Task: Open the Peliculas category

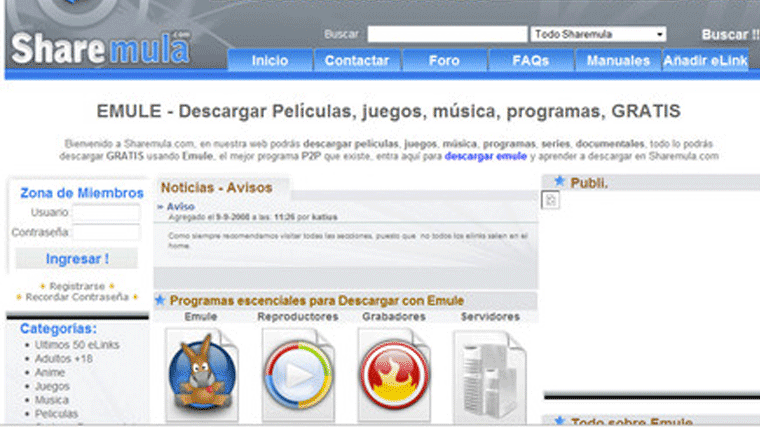Action: pos(56,413)
